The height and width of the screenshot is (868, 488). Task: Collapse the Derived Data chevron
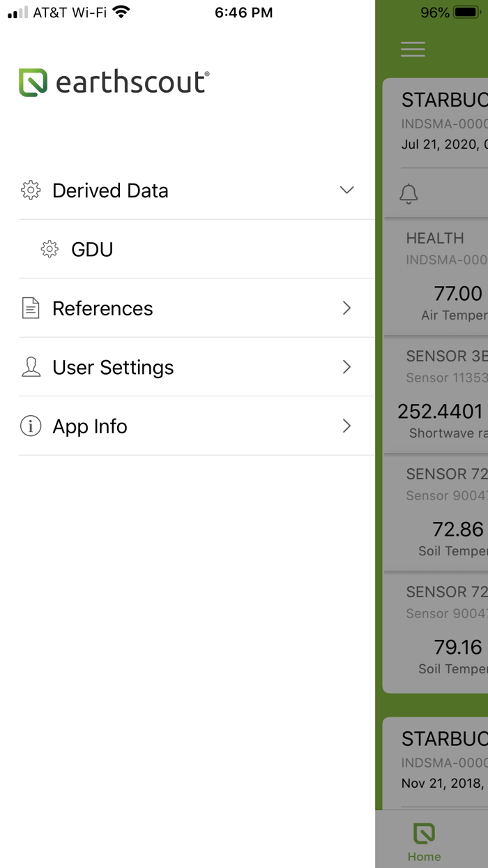point(346,190)
